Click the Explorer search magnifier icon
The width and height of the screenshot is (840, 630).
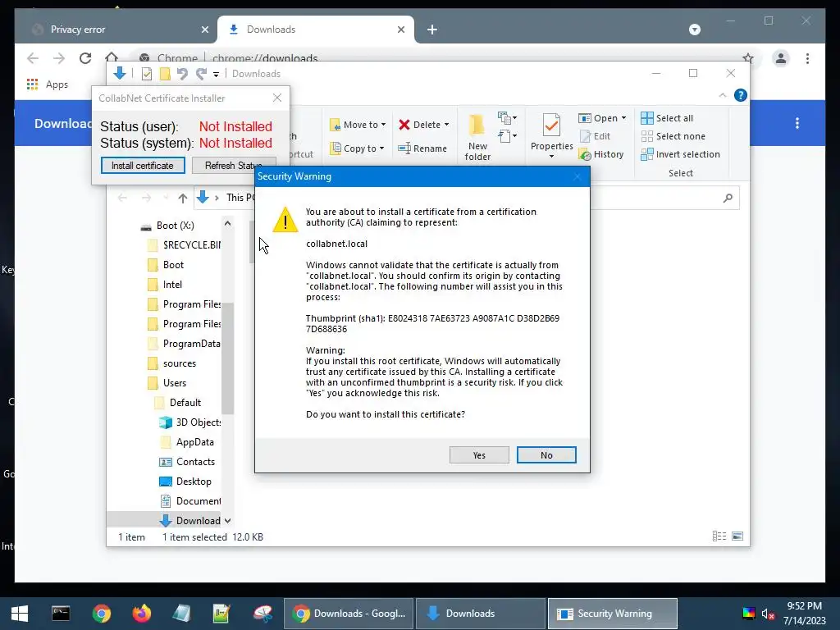click(x=728, y=199)
